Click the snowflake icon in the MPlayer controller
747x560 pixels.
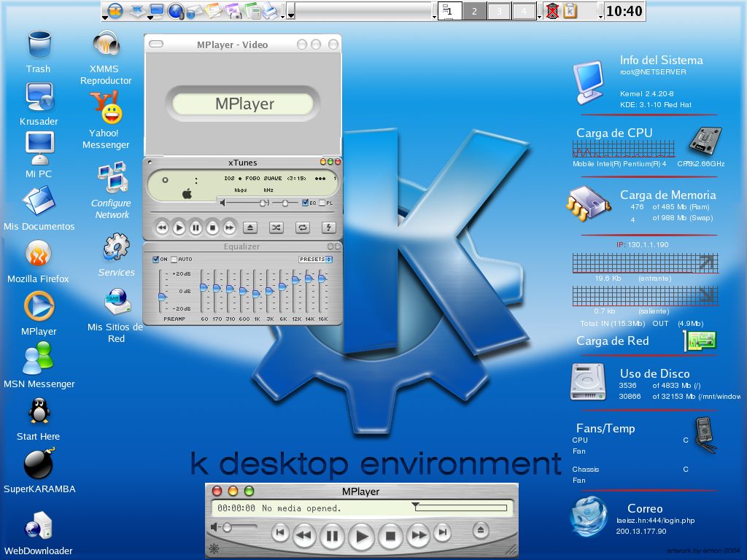coord(214,548)
